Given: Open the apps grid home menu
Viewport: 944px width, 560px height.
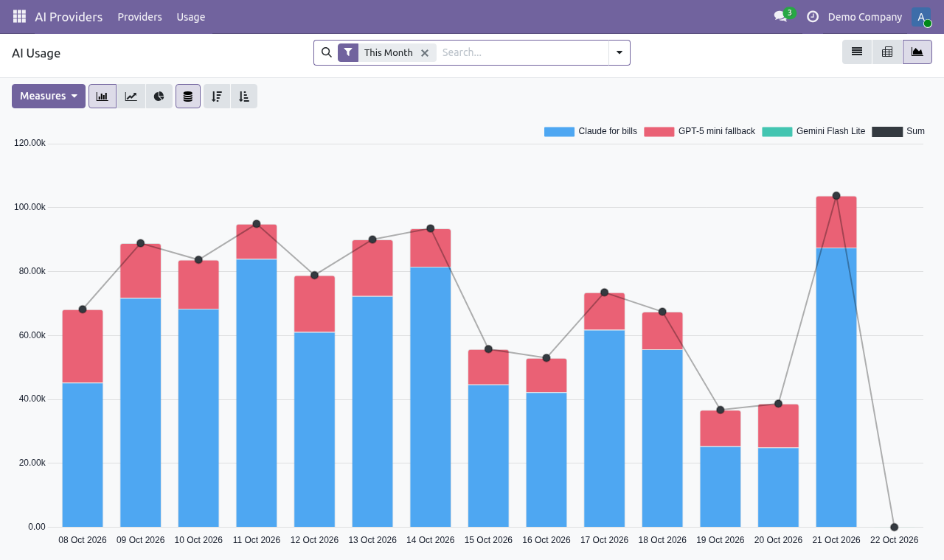Looking at the screenshot, I should pos(19,16).
